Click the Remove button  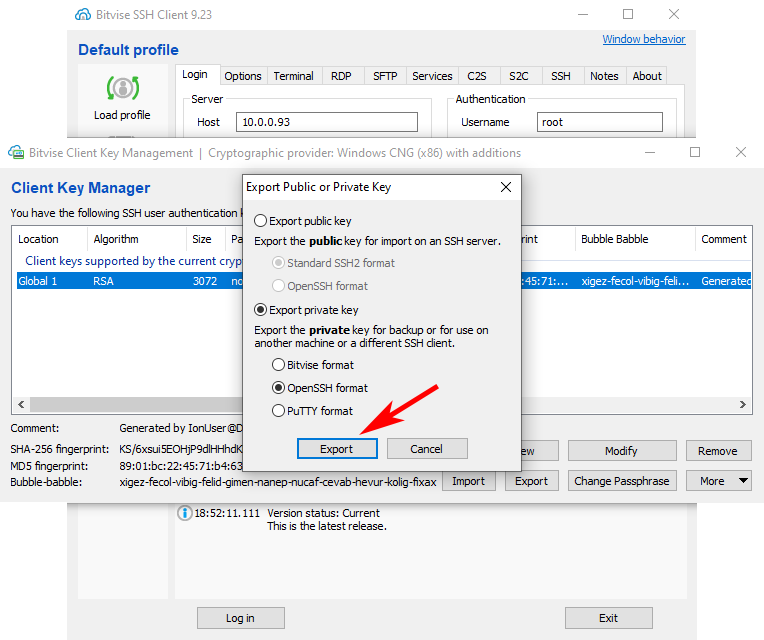coord(718,451)
